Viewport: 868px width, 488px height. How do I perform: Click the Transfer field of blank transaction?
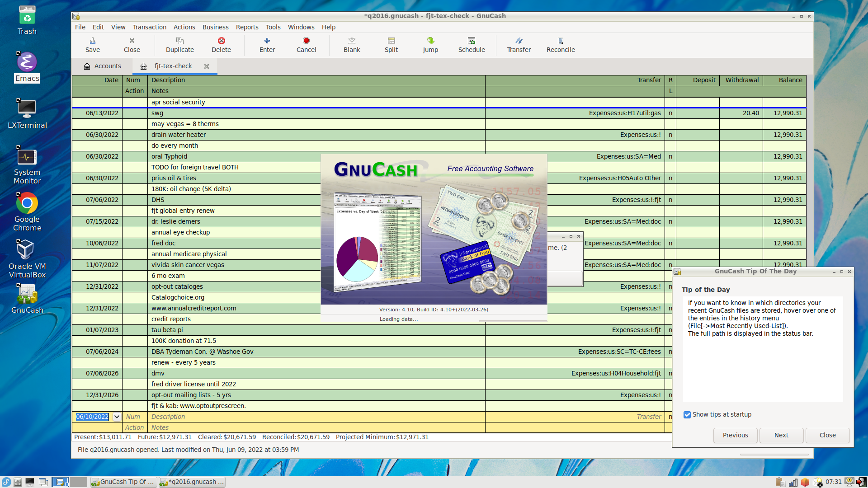pos(575,417)
